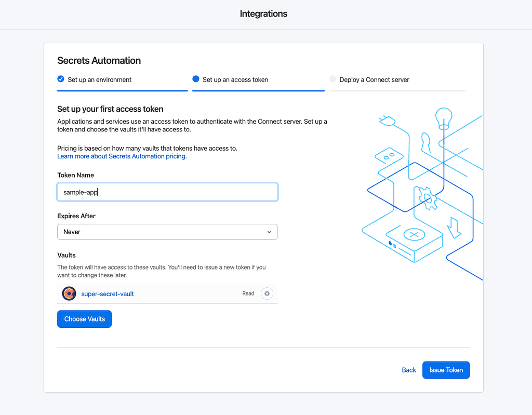
Task: Click the gear illustration in the artwork
Action: tap(428, 198)
